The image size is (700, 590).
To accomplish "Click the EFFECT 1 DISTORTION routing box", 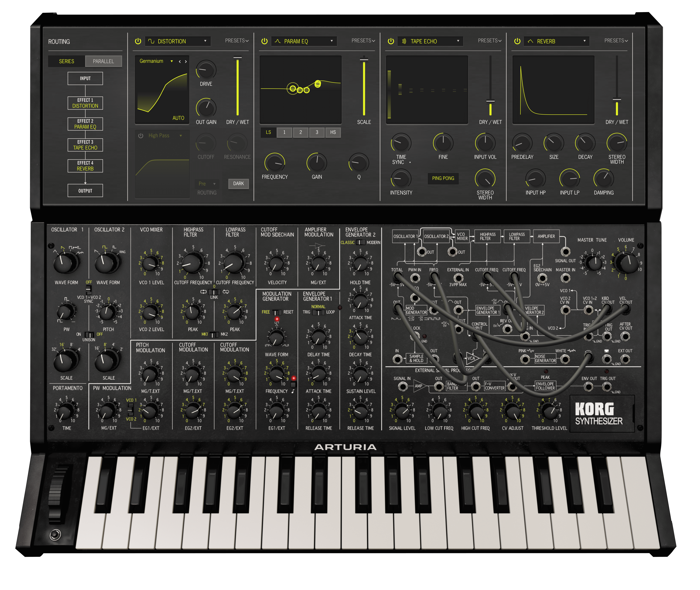I will point(85,103).
